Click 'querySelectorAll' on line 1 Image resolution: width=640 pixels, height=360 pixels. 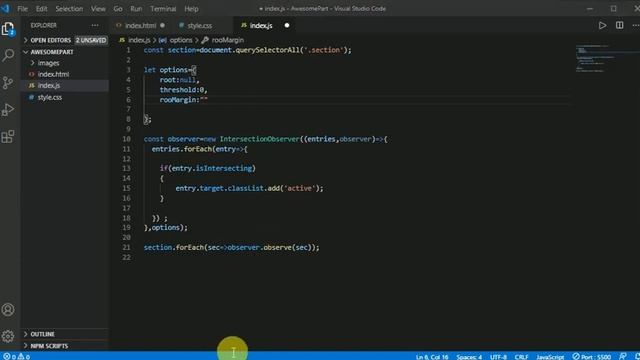267,50
